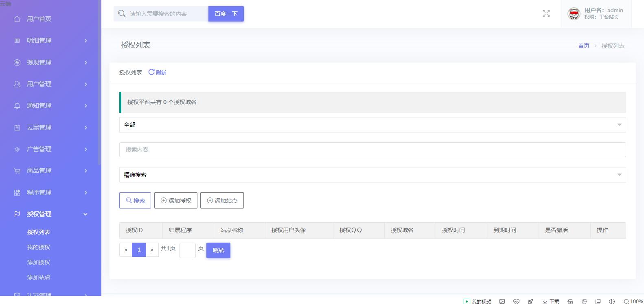The width and height of the screenshot is (644, 304).
Task: Click the 首页 breadcrumb link
Action: 583,46
